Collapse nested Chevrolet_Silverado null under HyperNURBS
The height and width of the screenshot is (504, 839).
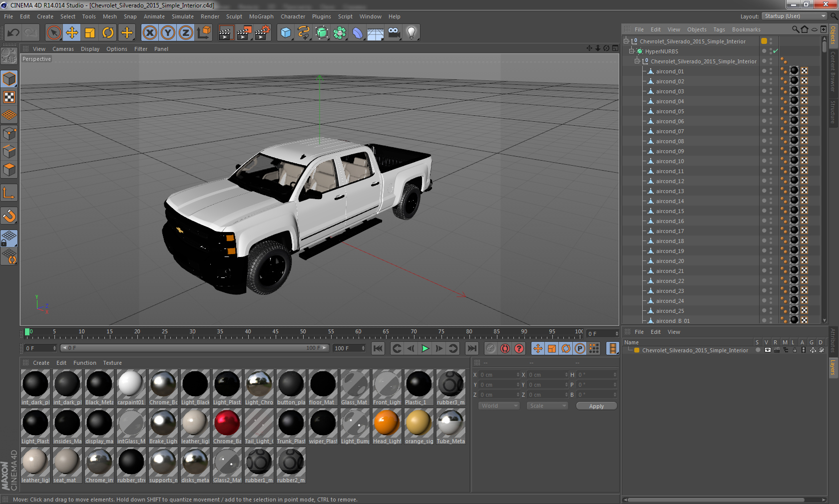pyautogui.click(x=637, y=61)
